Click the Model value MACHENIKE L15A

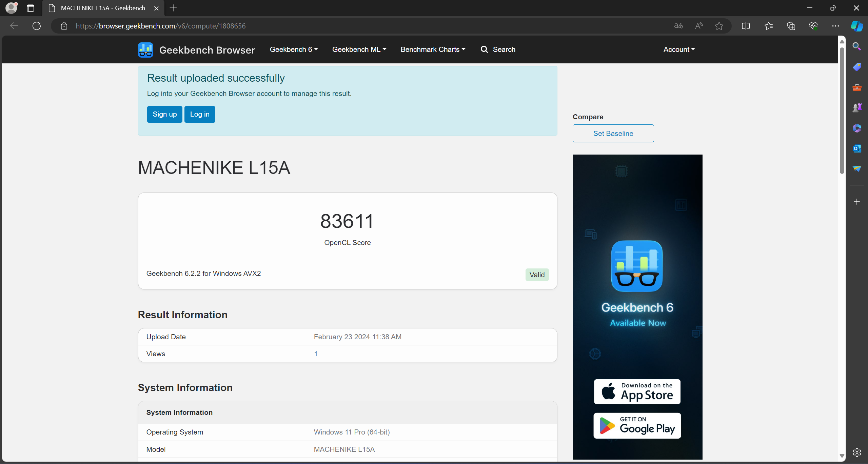(x=344, y=449)
